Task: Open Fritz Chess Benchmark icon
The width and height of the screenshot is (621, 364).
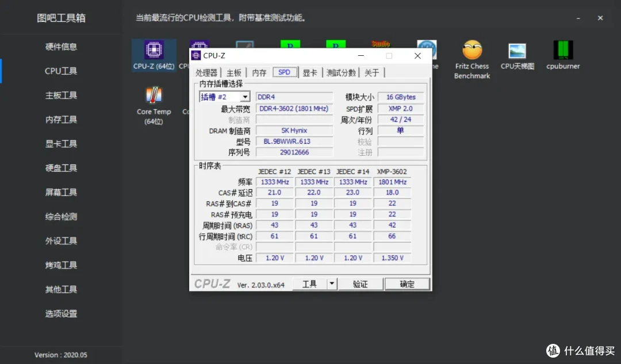Action: coord(471,60)
